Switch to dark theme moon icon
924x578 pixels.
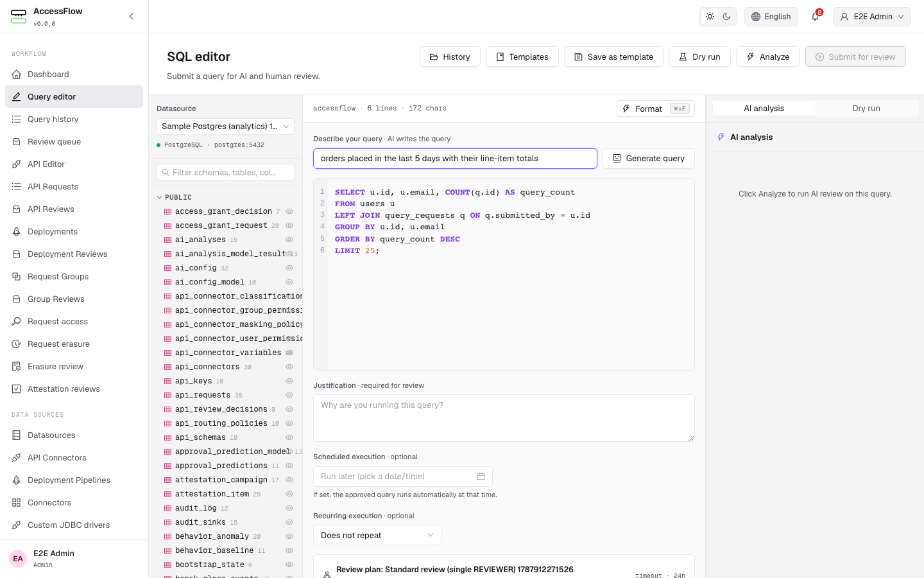click(726, 17)
